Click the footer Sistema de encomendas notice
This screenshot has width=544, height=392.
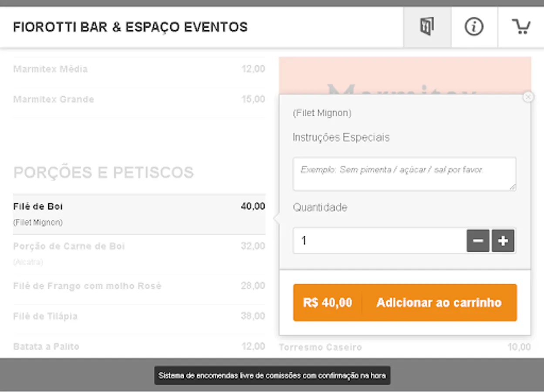(272, 375)
